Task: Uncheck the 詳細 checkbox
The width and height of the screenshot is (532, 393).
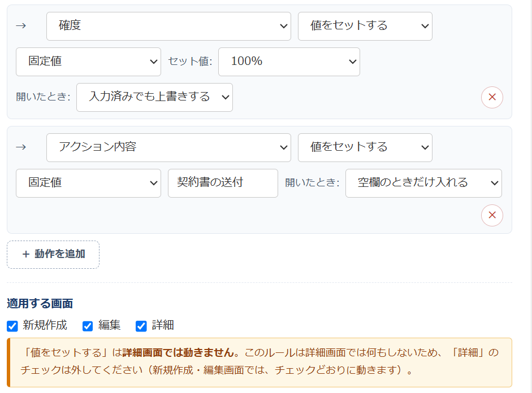Action: [x=141, y=326]
